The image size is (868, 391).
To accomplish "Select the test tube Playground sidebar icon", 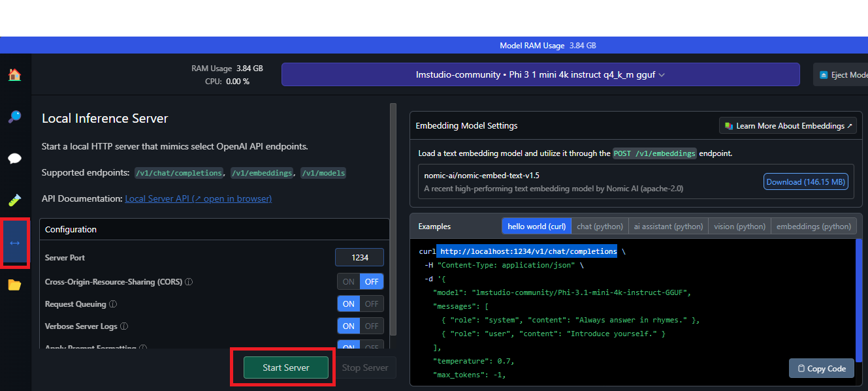I will tap(14, 200).
